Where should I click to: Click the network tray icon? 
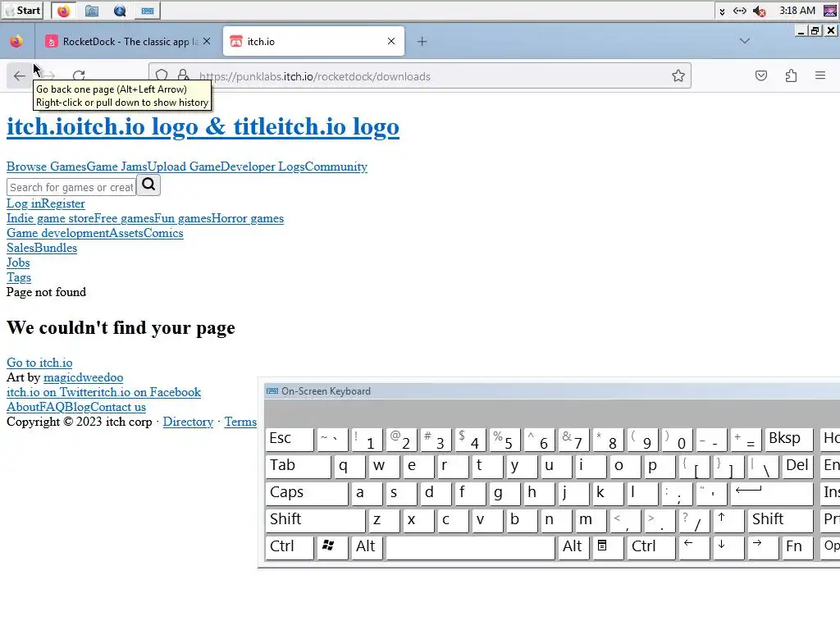click(x=740, y=11)
